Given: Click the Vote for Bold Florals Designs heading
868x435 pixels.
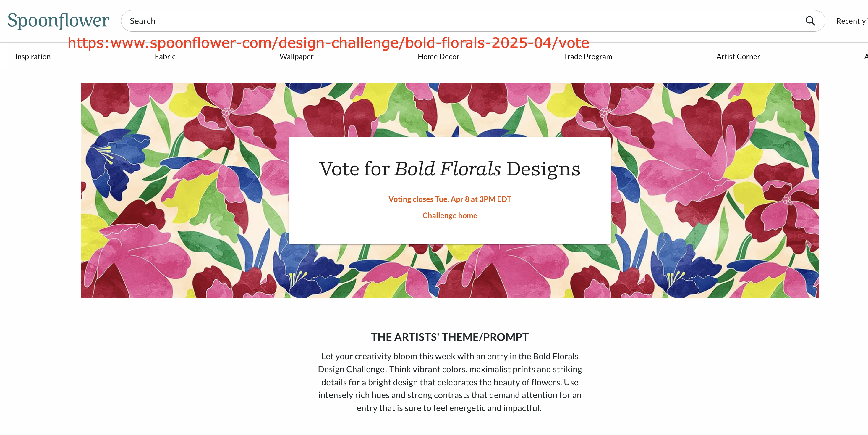Looking at the screenshot, I should [x=450, y=169].
